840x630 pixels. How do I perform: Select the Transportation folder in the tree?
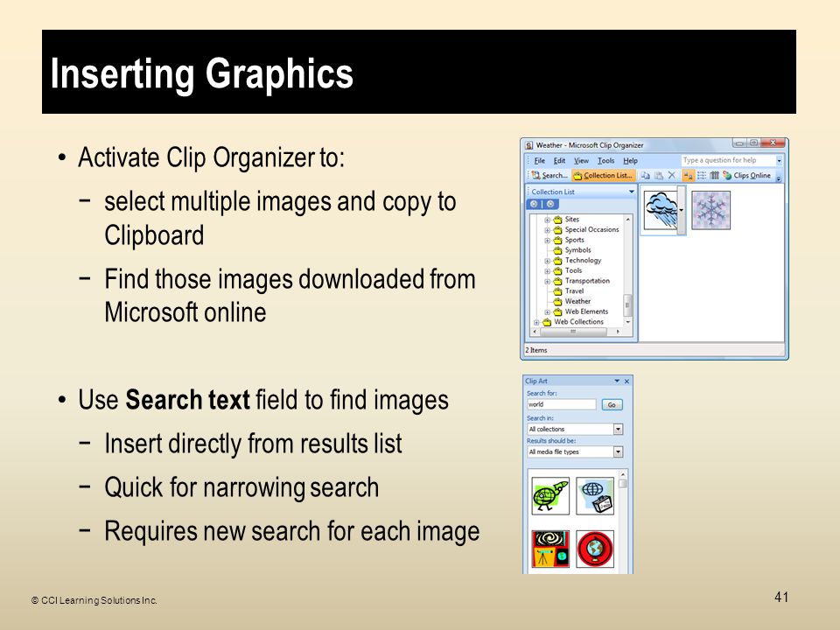click(581, 281)
